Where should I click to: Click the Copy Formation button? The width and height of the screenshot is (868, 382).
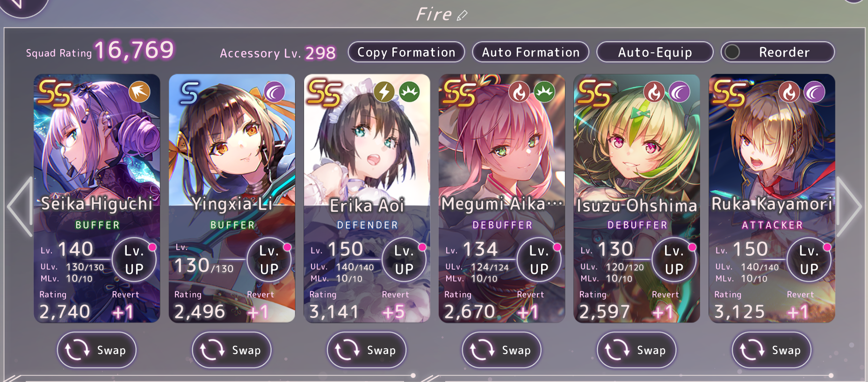[406, 52]
